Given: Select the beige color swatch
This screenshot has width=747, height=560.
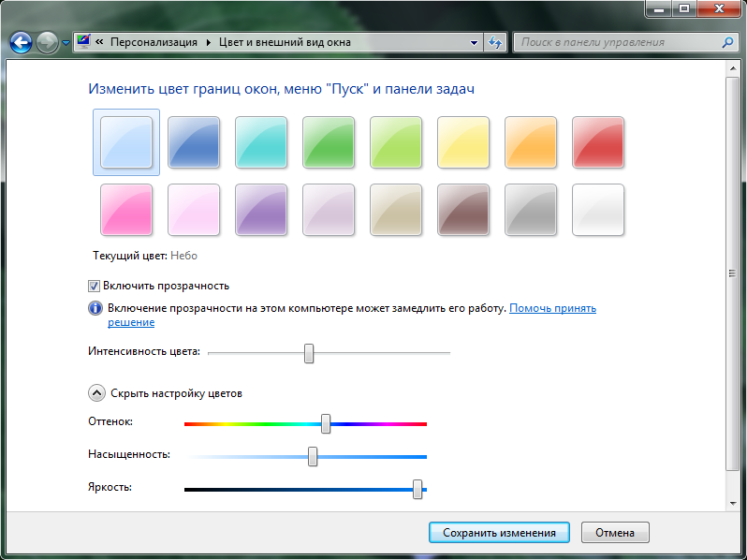Looking at the screenshot, I should pyautogui.click(x=396, y=210).
